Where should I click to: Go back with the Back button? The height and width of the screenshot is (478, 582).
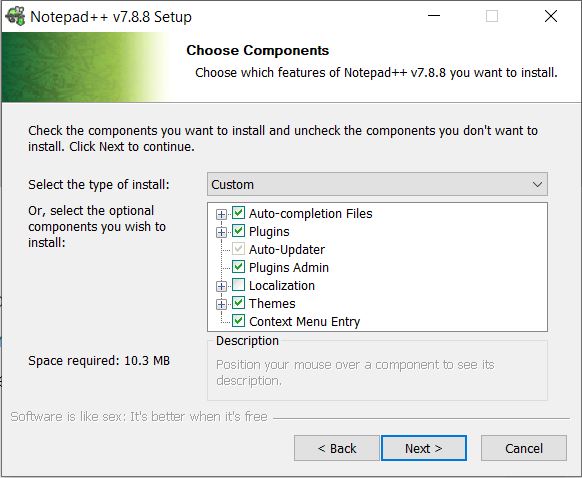(x=337, y=448)
